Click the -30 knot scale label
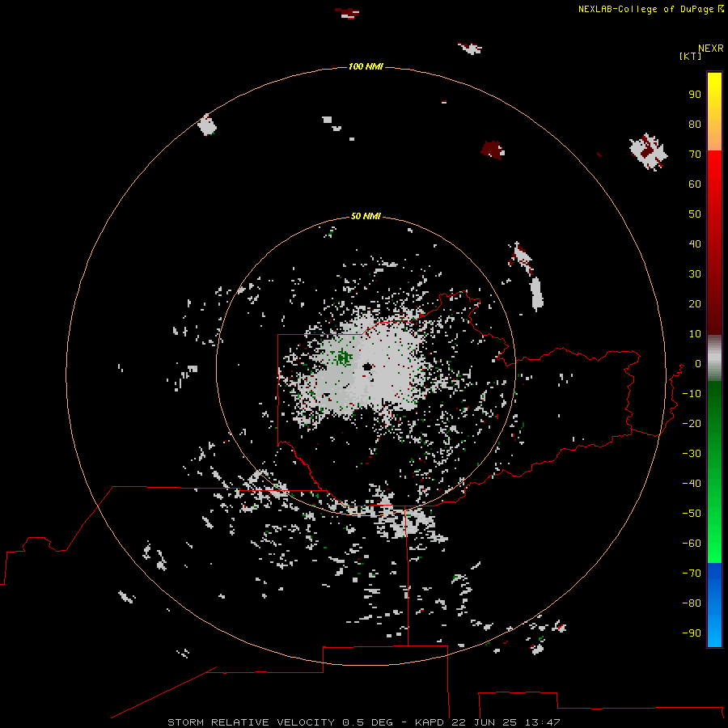Image resolution: width=728 pixels, height=728 pixels. tap(692, 454)
